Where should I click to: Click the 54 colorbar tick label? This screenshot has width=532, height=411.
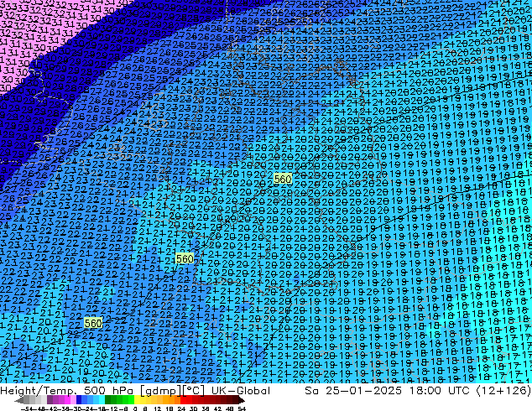[x=242, y=409]
